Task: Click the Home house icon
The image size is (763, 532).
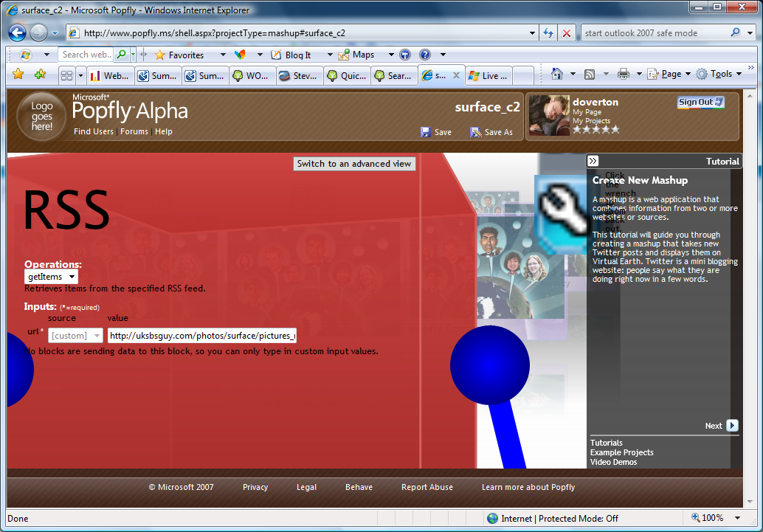Action: click(x=557, y=74)
